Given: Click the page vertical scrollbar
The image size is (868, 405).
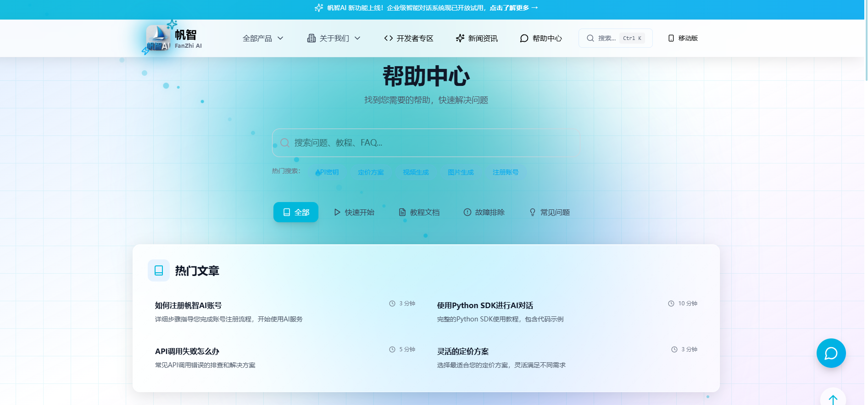Looking at the screenshot, I should (866, 40).
